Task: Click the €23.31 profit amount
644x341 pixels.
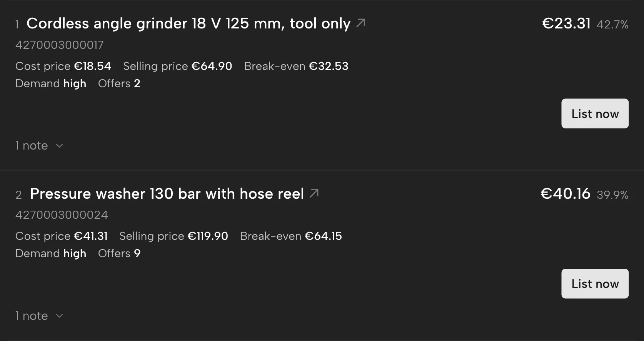Action: click(x=566, y=23)
